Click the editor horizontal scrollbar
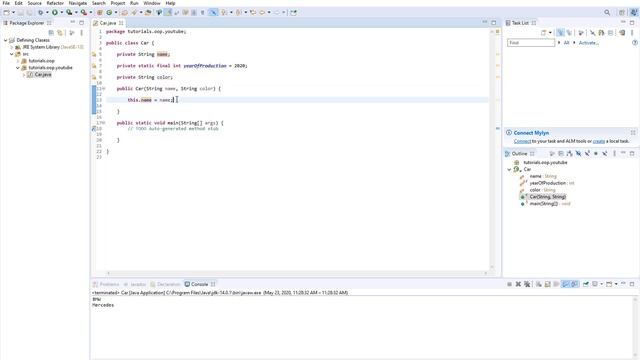This screenshot has width=640, height=360. 297,273
